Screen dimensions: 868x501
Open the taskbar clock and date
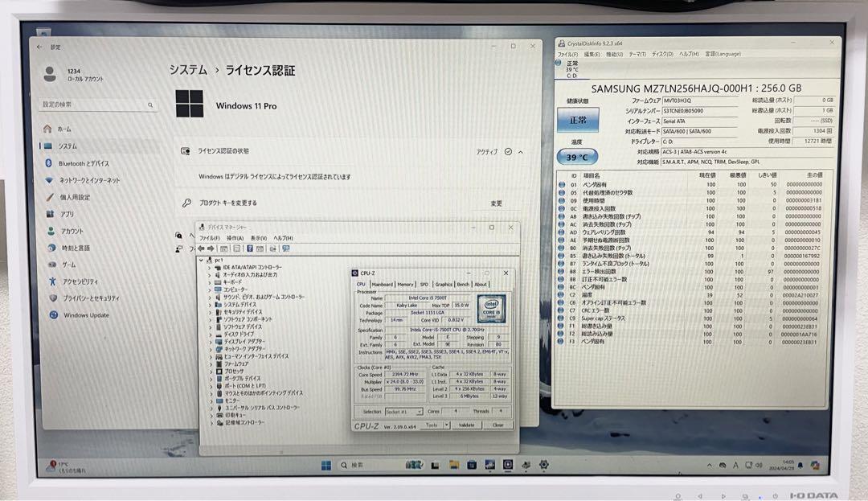tap(780, 465)
